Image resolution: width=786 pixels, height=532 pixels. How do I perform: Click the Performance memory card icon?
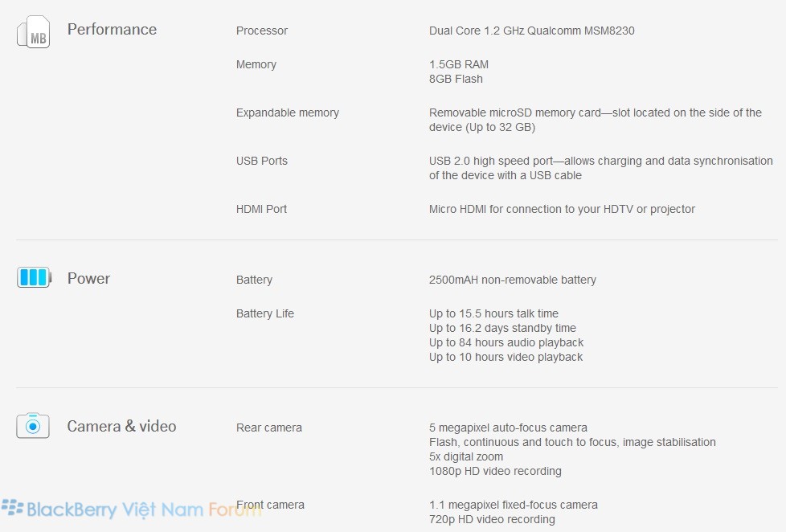pyautogui.click(x=34, y=31)
